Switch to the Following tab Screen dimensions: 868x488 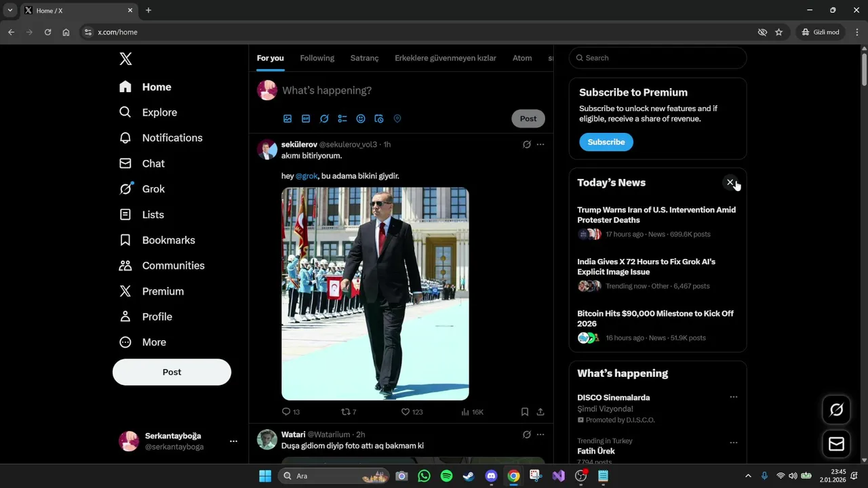pos(317,58)
